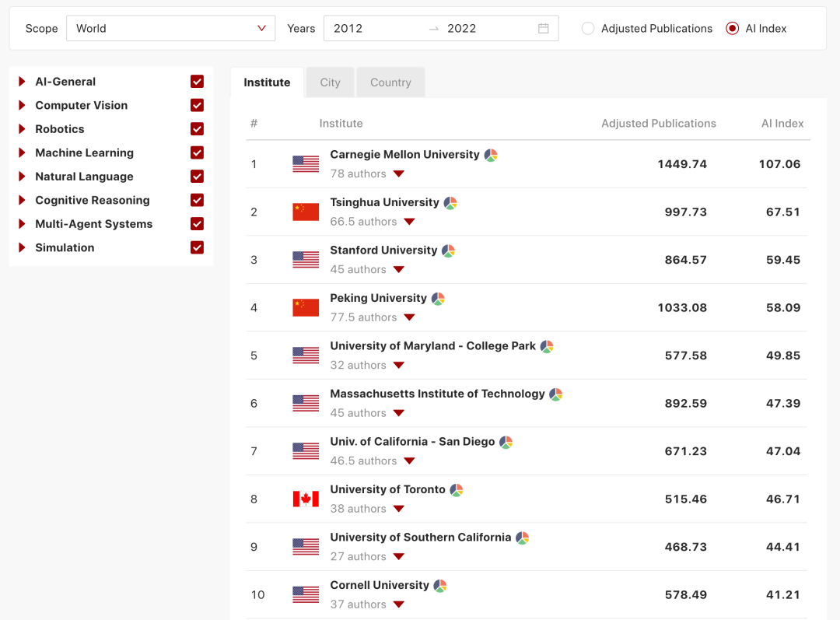Viewport: 840px width, 620px height.
Task: Expand Carnegie Mellon 78 authors list
Action: [x=398, y=174]
